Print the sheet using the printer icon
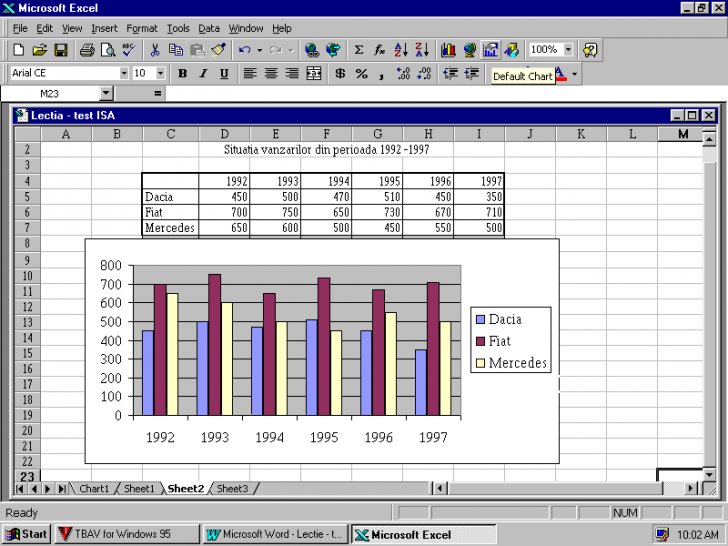The width and height of the screenshot is (728, 546). 87,50
